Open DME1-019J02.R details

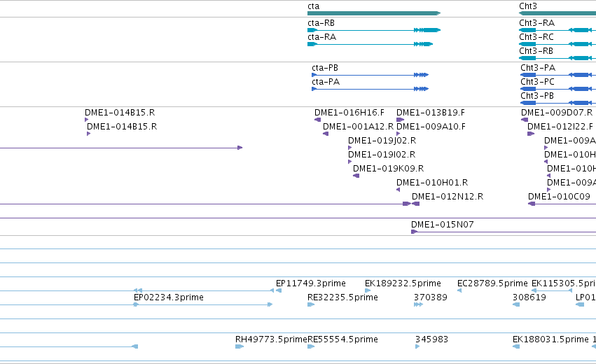(x=382, y=141)
